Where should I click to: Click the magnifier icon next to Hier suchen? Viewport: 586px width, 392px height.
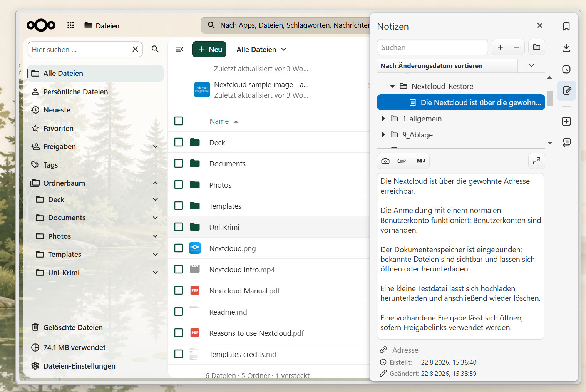(x=155, y=49)
